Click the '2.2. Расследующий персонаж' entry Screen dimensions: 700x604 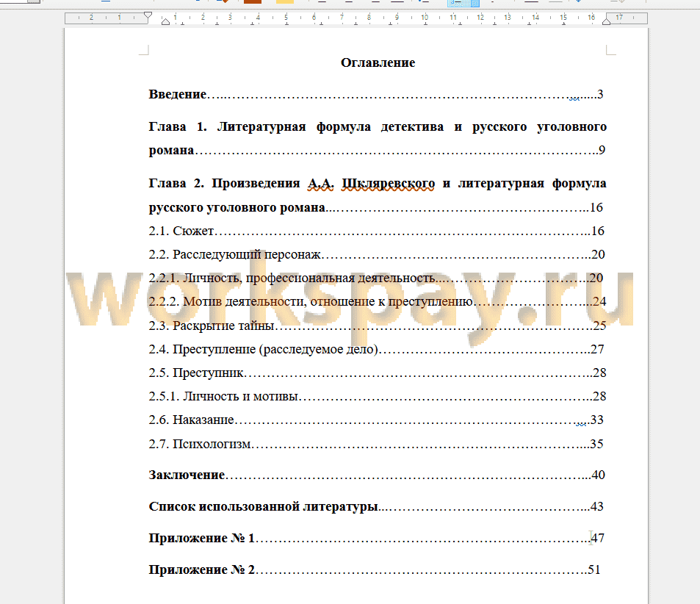tap(377, 255)
